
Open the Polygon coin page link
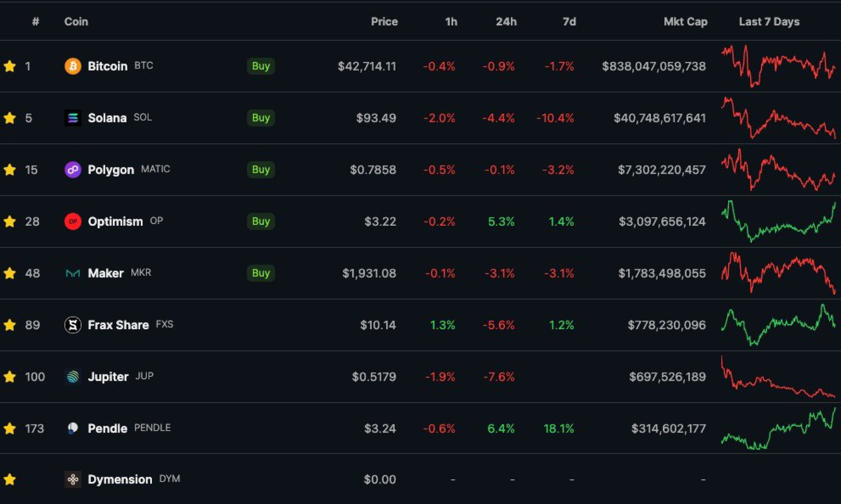click(x=111, y=170)
